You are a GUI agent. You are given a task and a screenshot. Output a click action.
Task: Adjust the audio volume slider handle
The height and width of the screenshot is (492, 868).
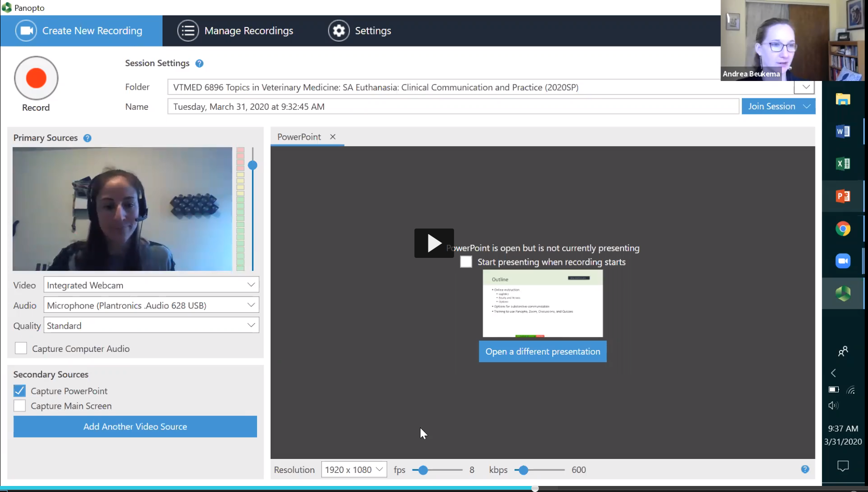[x=252, y=165]
